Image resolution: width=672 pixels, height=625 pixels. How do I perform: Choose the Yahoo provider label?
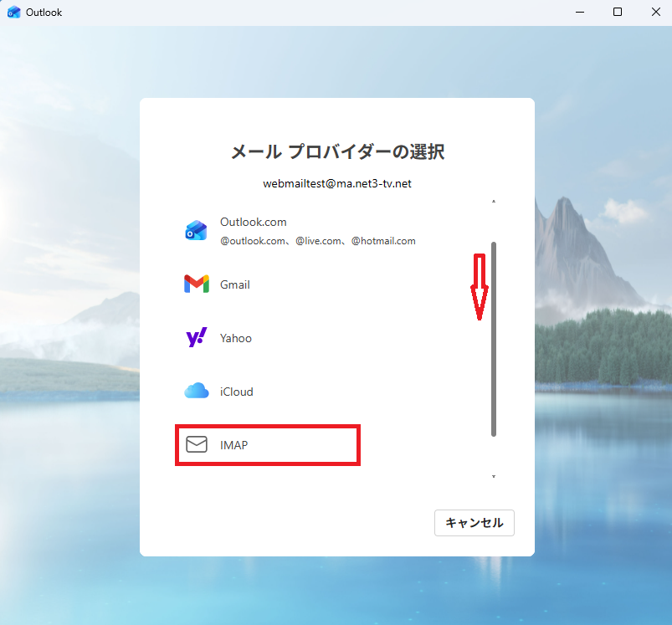236,338
